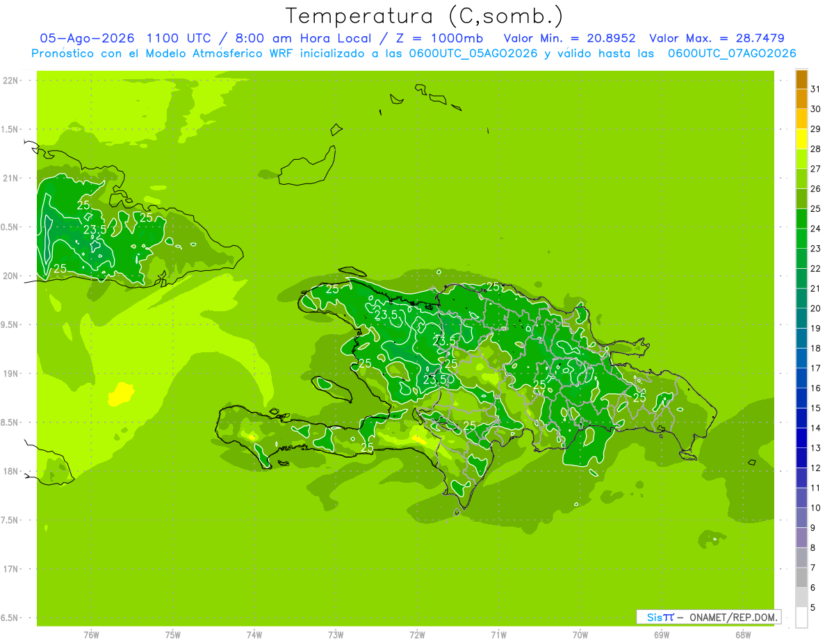Select the 23.5 contour label over Cuba
The width and height of the screenshot is (834, 644).
click(x=95, y=229)
